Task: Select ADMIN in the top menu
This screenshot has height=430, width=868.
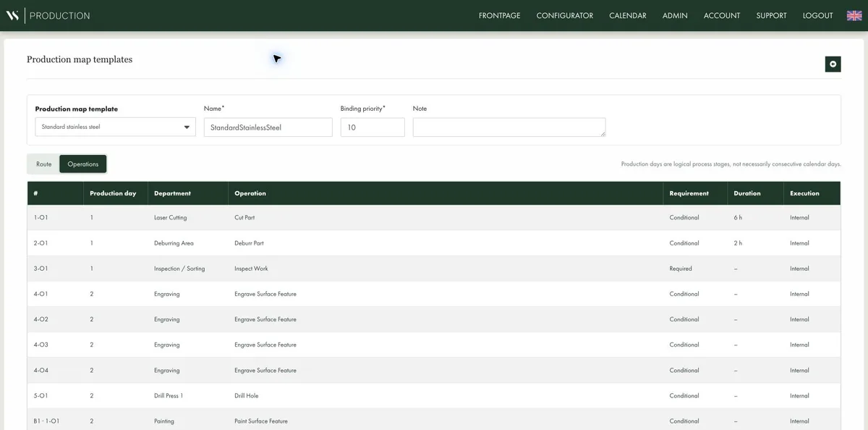Action: 675,15
